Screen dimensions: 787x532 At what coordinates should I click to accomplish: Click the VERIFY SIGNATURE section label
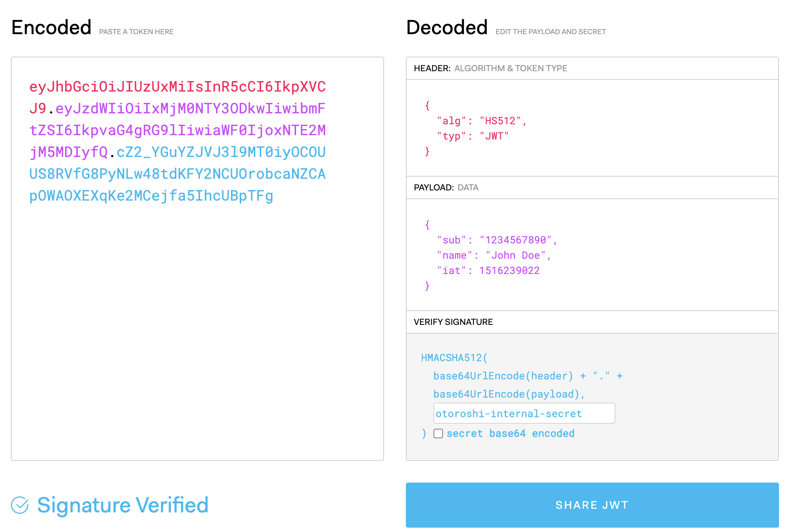pyautogui.click(x=453, y=322)
